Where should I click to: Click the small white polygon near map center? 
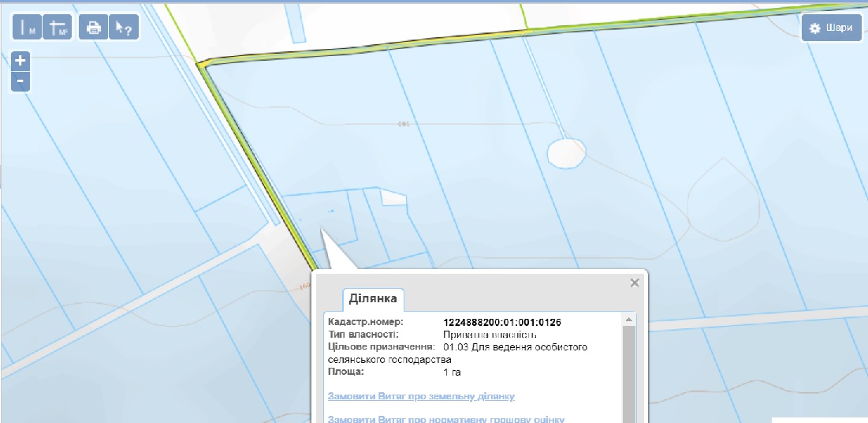393,197
